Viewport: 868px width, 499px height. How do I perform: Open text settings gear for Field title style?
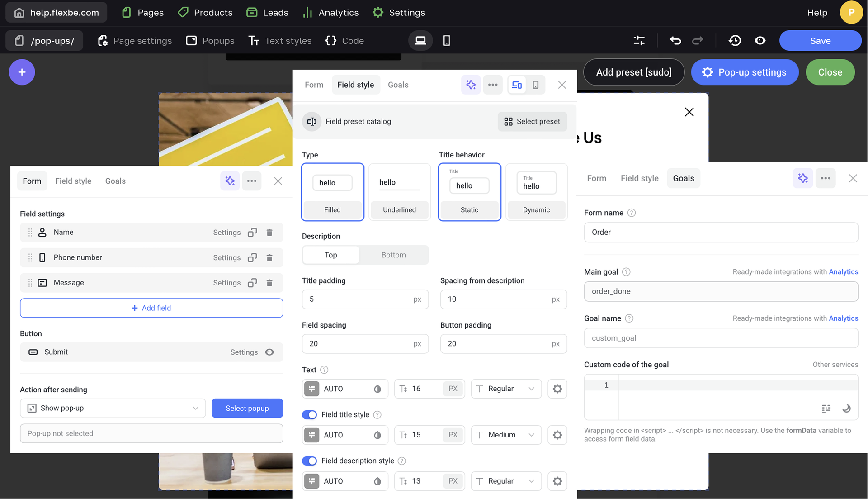point(557,435)
